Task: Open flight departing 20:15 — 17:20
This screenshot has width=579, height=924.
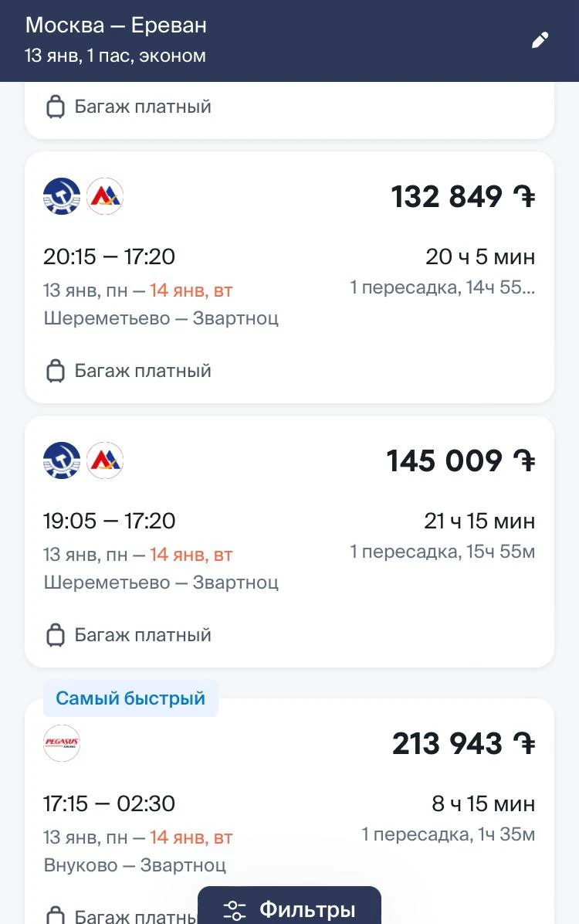Action: click(289, 277)
